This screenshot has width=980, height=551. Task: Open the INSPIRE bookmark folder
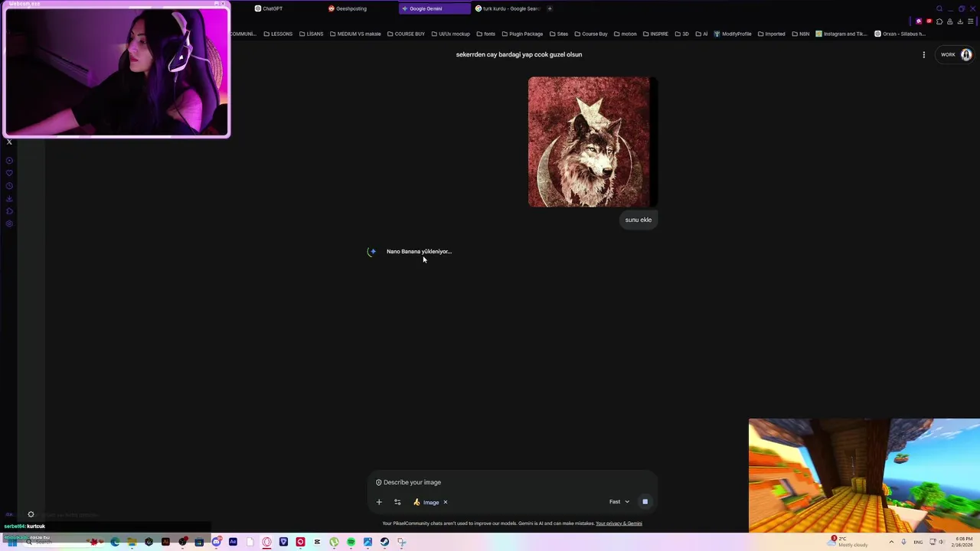[x=655, y=34]
